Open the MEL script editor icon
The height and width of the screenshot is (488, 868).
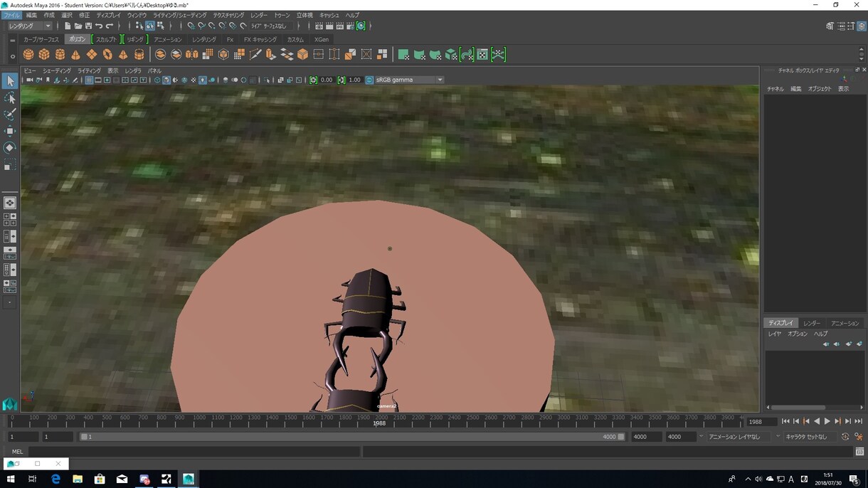[859, 452]
